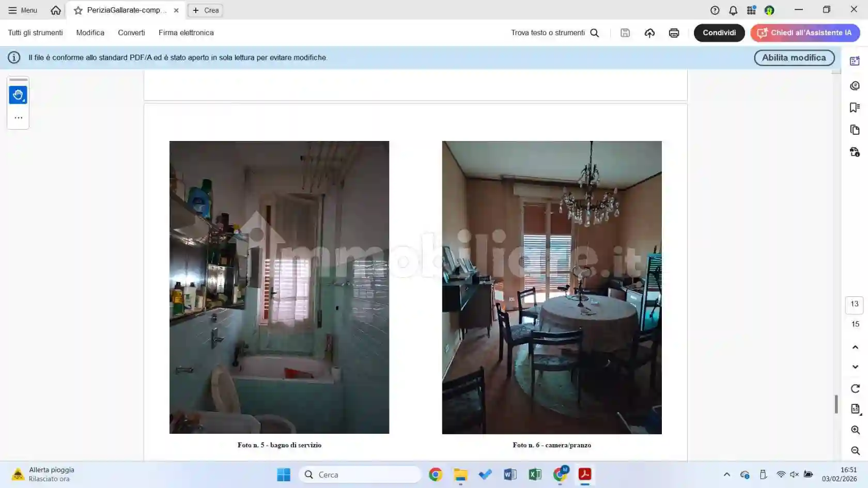Go to next page with down chevron
Screen dimensions: 868x488
[855, 367]
